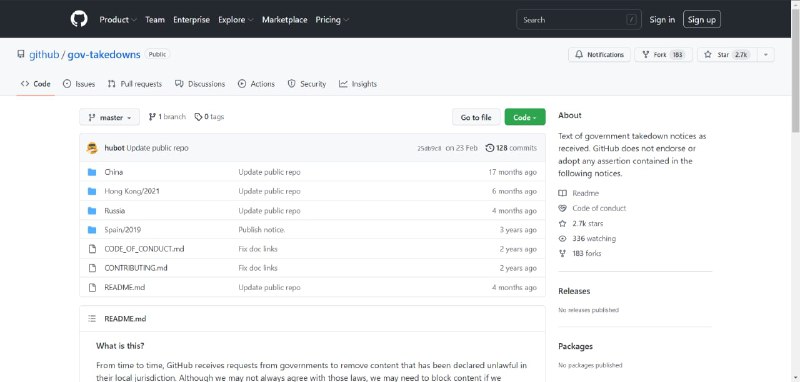Open the Hong Kong/2021 folder
This screenshot has width=800, height=382.
point(132,191)
